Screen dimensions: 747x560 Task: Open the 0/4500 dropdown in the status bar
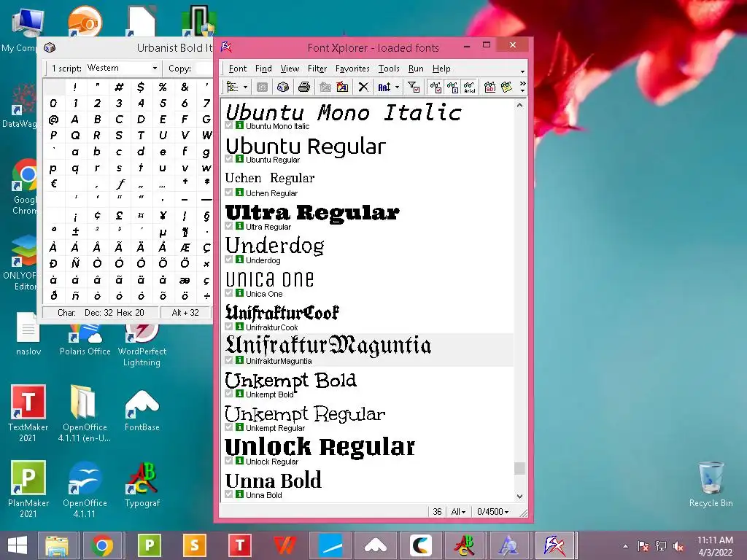[x=492, y=511]
